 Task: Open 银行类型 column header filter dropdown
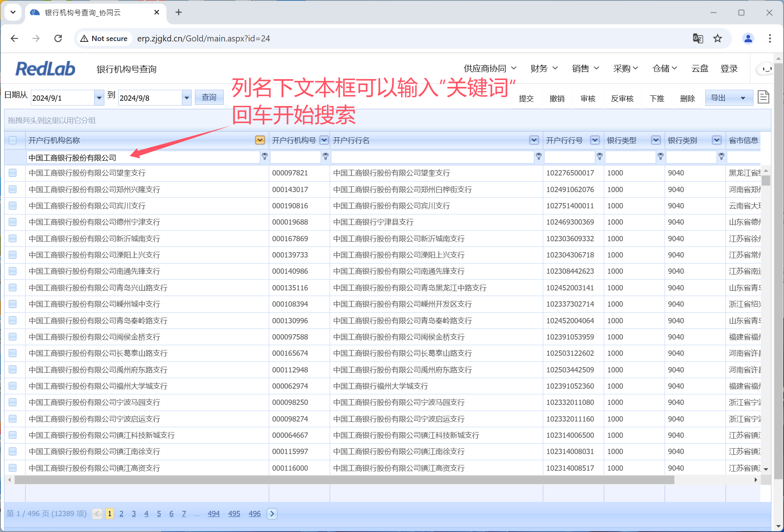tap(656, 140)
